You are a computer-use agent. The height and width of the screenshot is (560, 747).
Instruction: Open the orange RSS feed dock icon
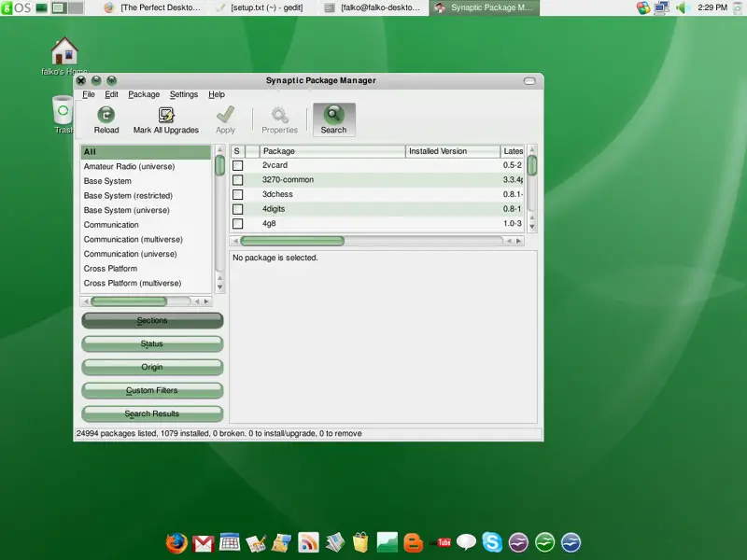click(308, 542)
